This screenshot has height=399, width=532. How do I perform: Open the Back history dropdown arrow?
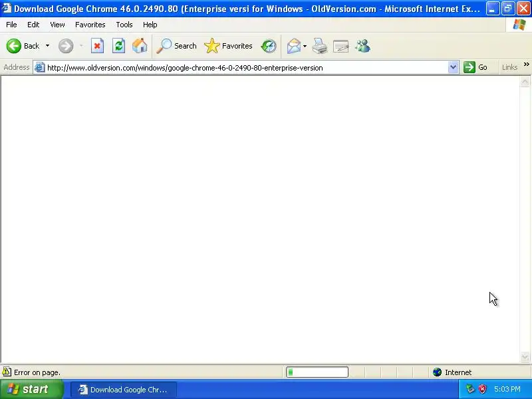[47, 46]
